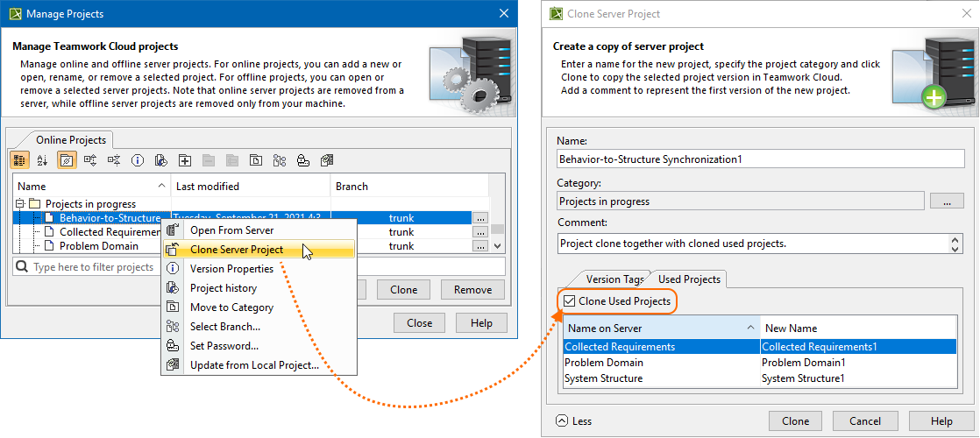The width and height of the screenshot is (980, 438).
Task: Click the Name input field in Clone dialog
Action: tap(761, 159)
